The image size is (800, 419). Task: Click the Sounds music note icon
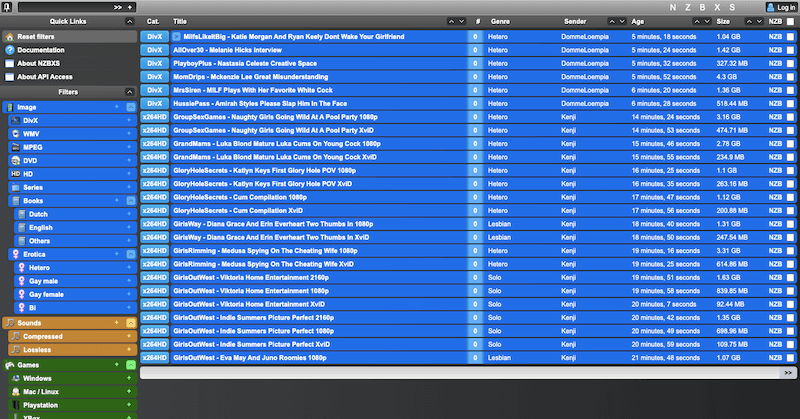click(9, 323)
